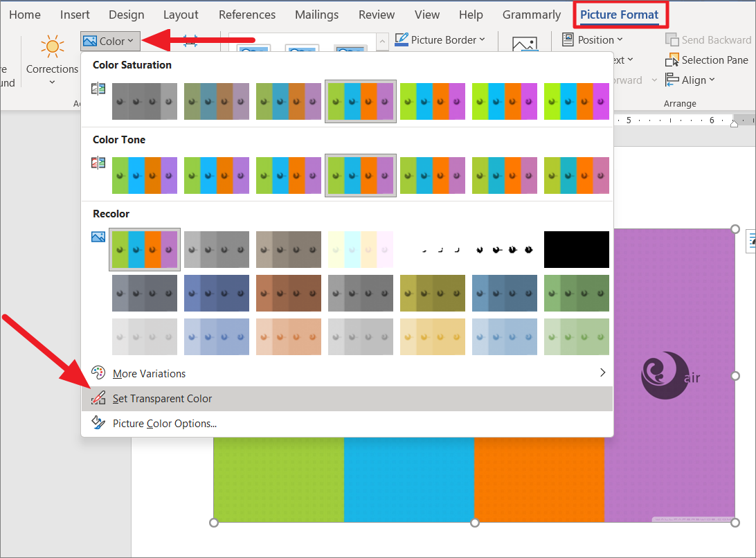Viewport: 756px width, 558px height.
Task: Click the Set Transparent Color pen icon
Action: click(x=98, y=398)
